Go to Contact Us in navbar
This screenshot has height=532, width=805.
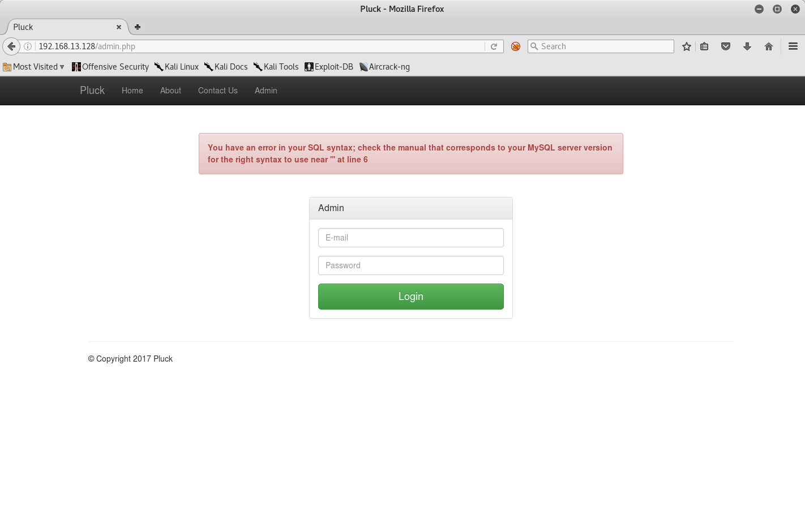pyautogui.click(x=218, y=91)
